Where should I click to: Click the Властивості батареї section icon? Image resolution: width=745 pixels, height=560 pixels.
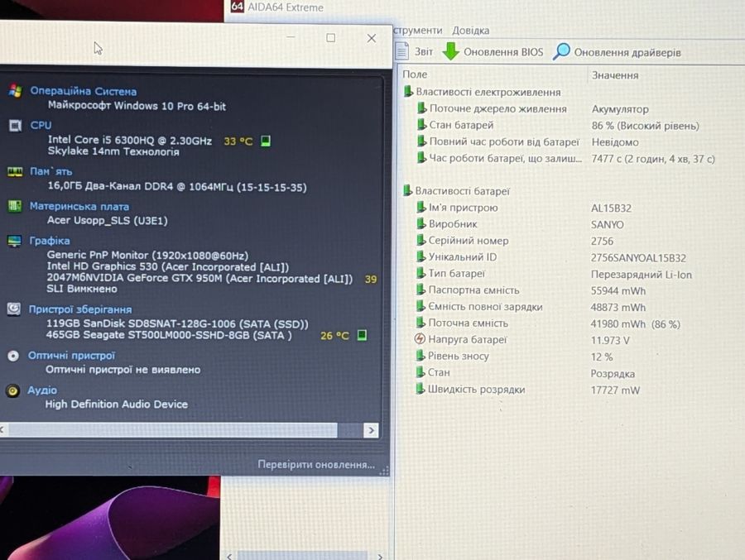click(407, 190)
